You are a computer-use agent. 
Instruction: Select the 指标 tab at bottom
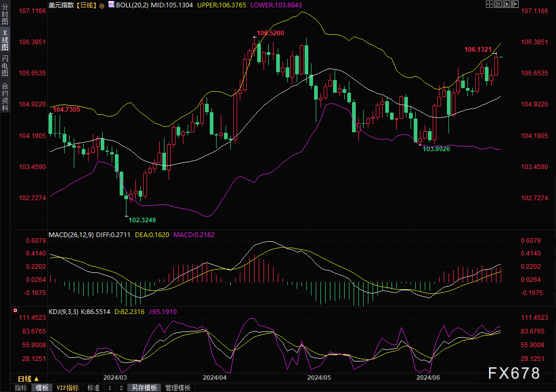[x=21, y=388]
